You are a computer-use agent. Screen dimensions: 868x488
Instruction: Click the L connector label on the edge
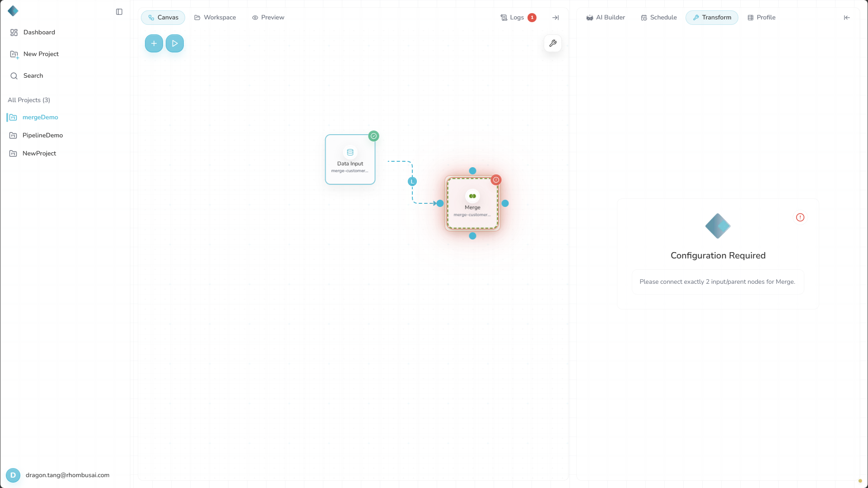[x=412, y=182]
